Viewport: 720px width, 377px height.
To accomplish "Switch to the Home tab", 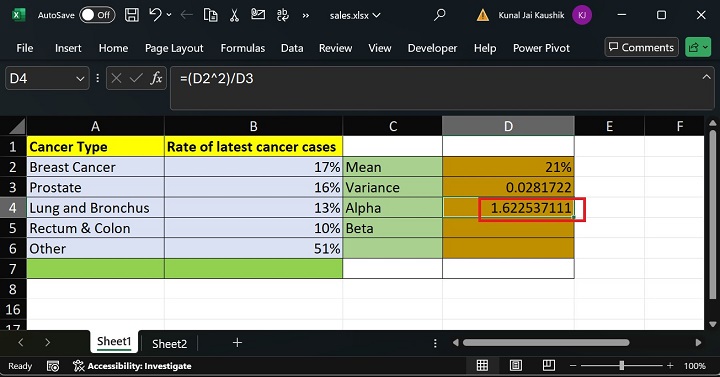I will 113,48.
